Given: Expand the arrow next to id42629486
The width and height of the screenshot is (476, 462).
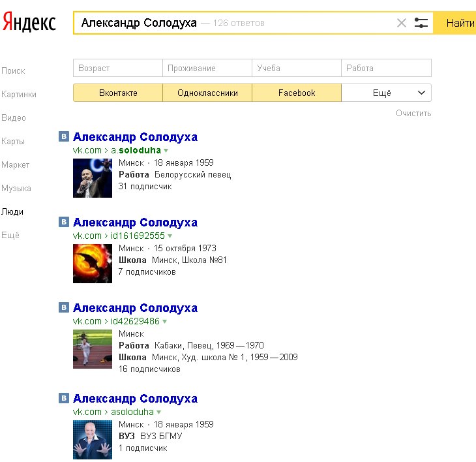Looking at the screenshot, I should coord(165,322).
